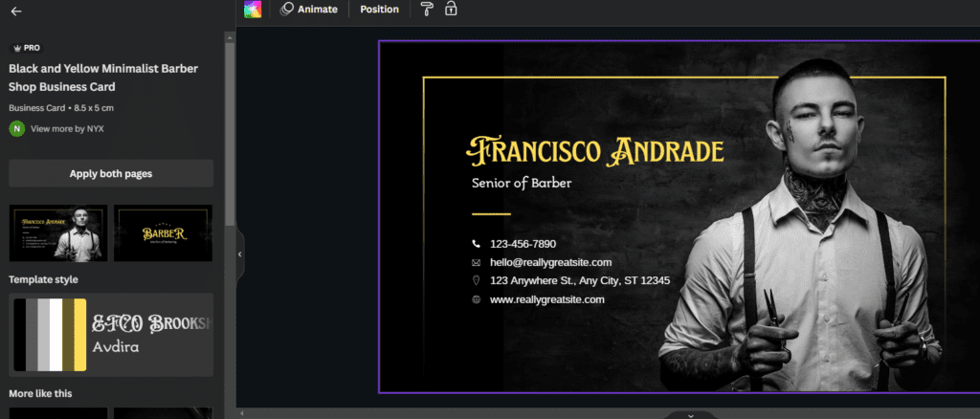Click the More like this heading

coord(40,393)
